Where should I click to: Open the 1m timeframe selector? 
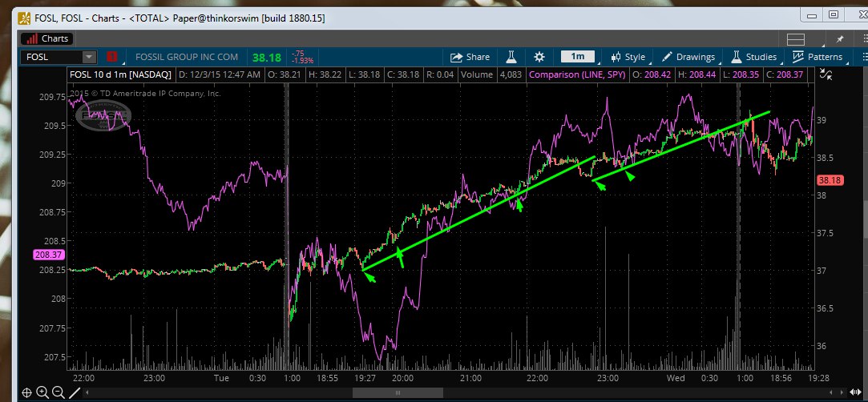point(577,56)
